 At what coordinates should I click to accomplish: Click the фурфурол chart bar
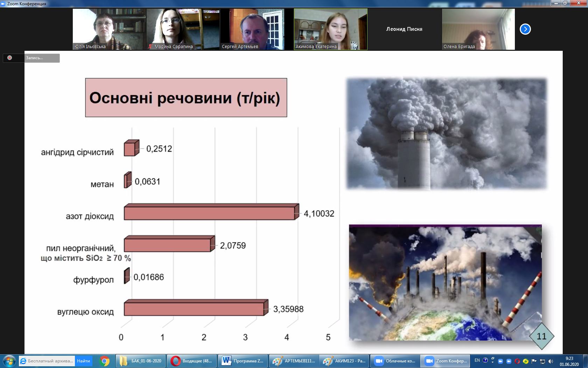tap(127, 275)
